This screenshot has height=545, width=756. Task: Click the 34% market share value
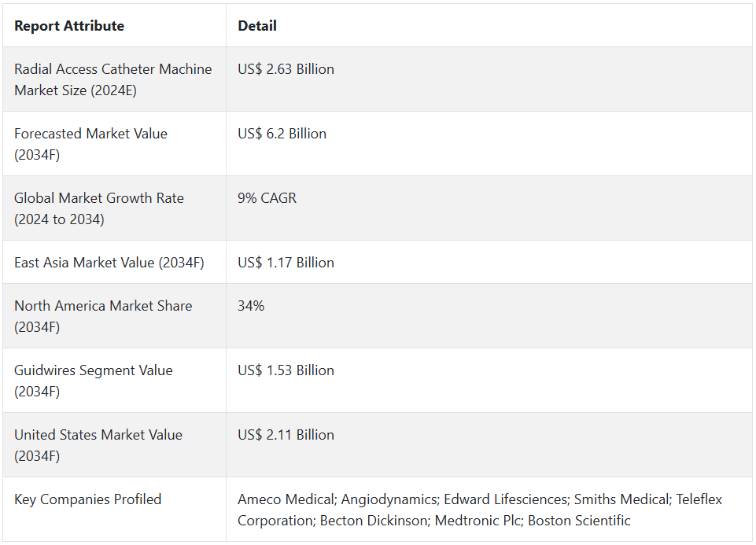tap(251, 306)
